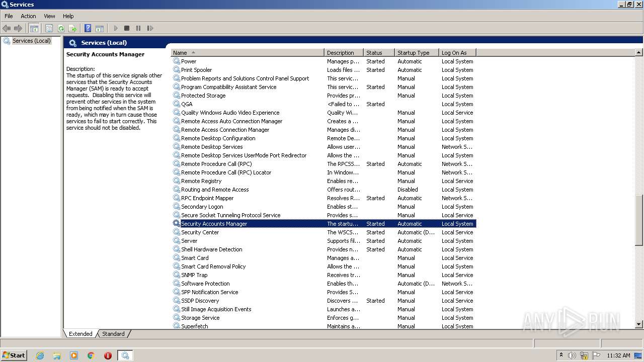This screenshot has width=644, height=362.
Task: Sort by Log On As column header
Action: tap(457, 53)
